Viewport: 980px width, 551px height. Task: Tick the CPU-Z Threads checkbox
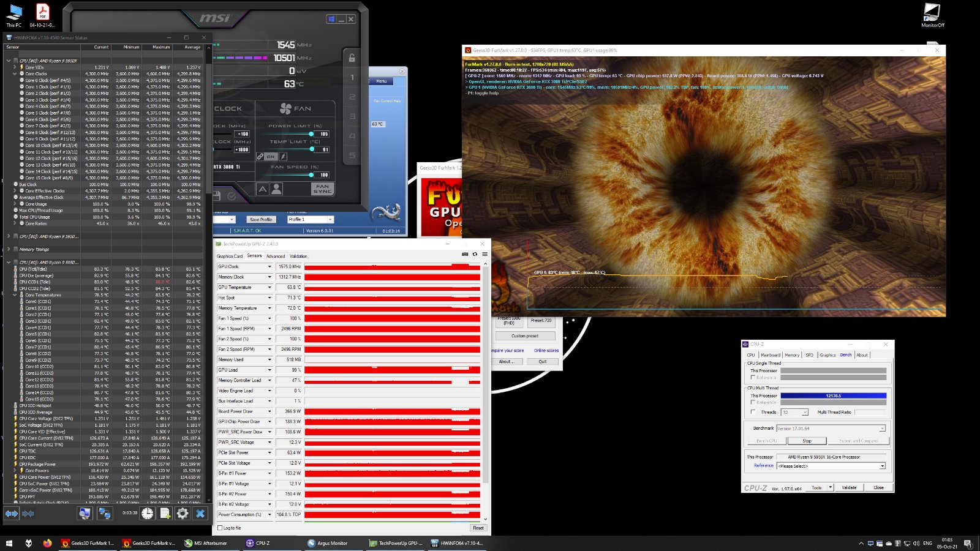[753, 412]
